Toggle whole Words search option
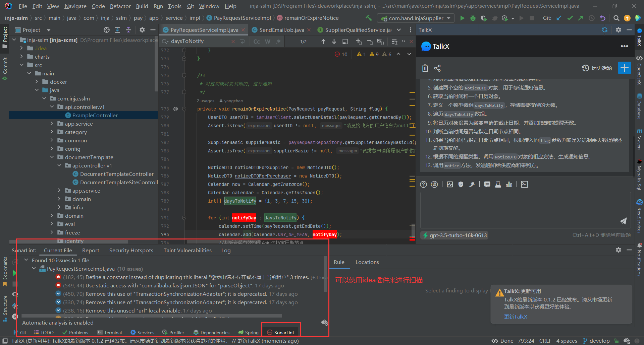Image resolution: width=644 pixels, height=345 pixels. tap(268, 42)
